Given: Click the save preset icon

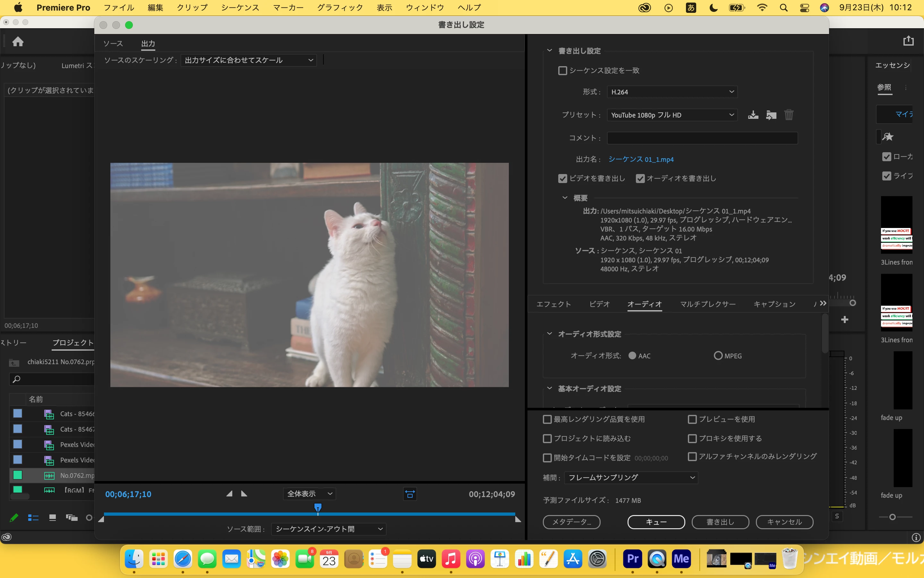Looking at the screenshot, I should pyautogui.click(x=753, y=115).
